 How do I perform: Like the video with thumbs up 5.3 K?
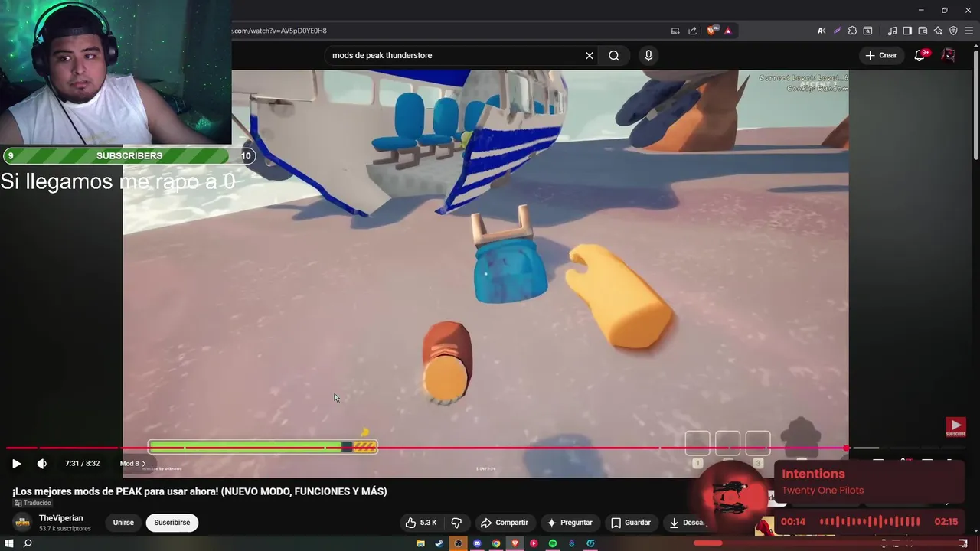pyautogui.click(x=420, y=523)
